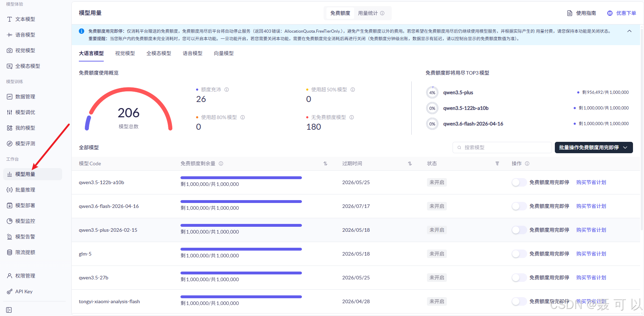Click the help icon beside 用量统计
This screenshot has width=644, height=316.
[x=382, y=13]
